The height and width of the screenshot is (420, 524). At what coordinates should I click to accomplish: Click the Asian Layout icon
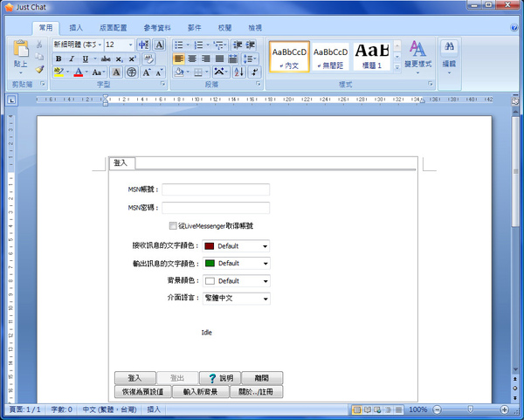point(219,72)
